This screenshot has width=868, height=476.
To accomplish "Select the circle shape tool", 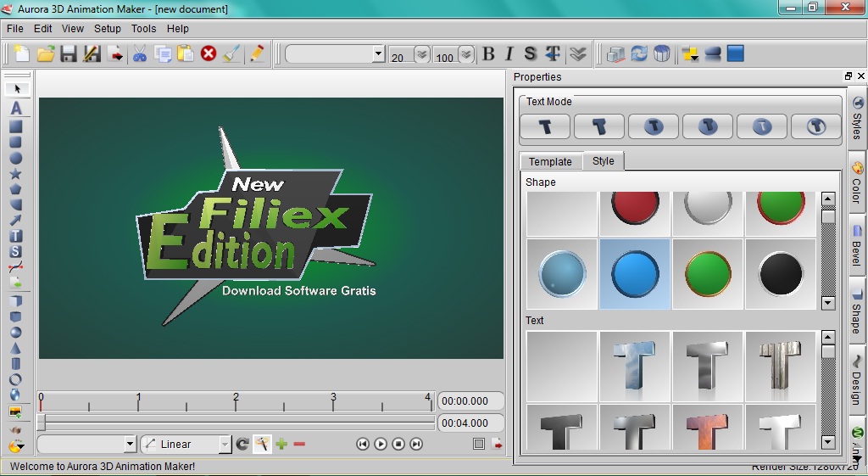I will pyautogui.click(x=16, y=158).
